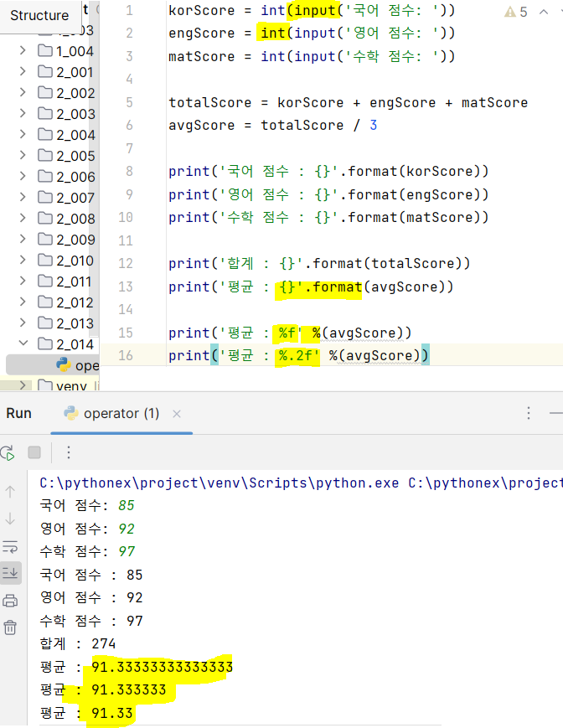Rerun the operator script
Viewport: 563px width, 728px height.
tap(8, 452)
